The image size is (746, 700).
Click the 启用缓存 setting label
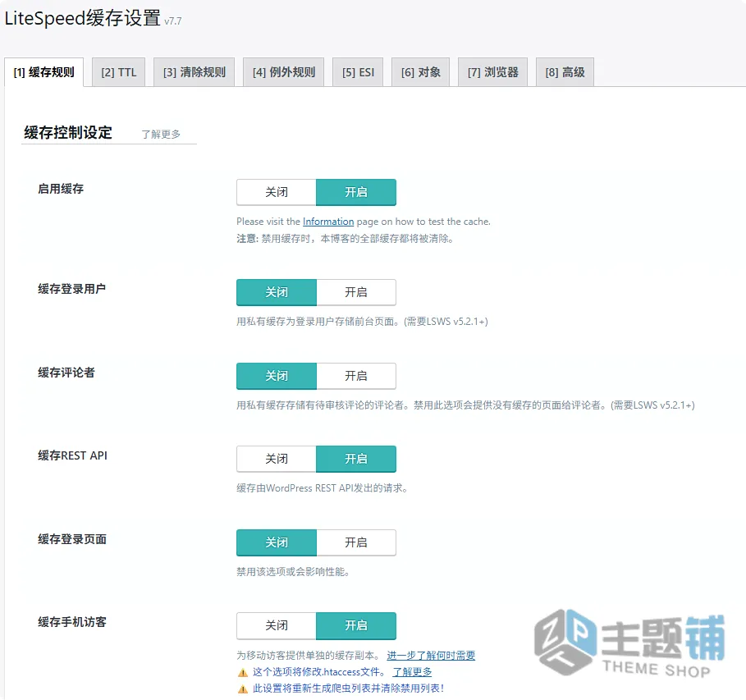[61, 189]
